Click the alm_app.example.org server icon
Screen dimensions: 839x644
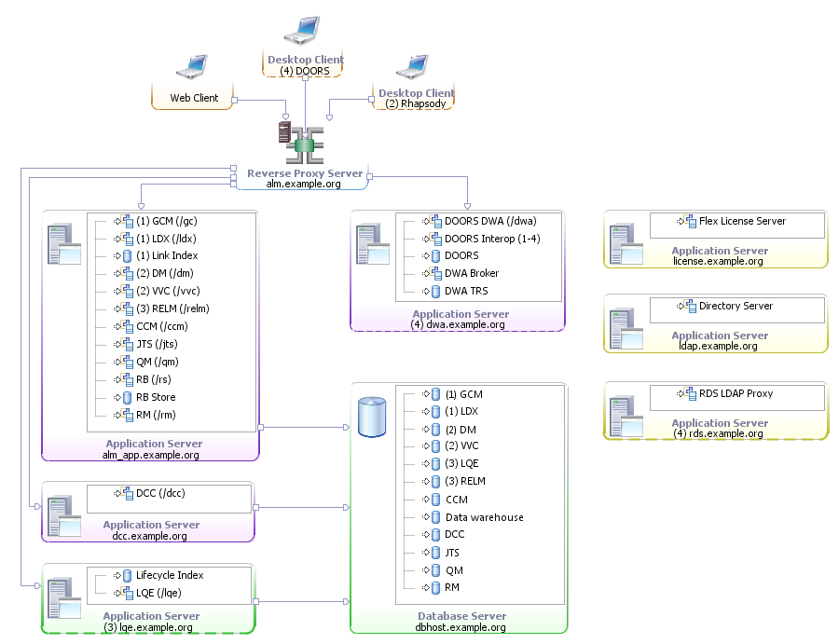point(63,244)
